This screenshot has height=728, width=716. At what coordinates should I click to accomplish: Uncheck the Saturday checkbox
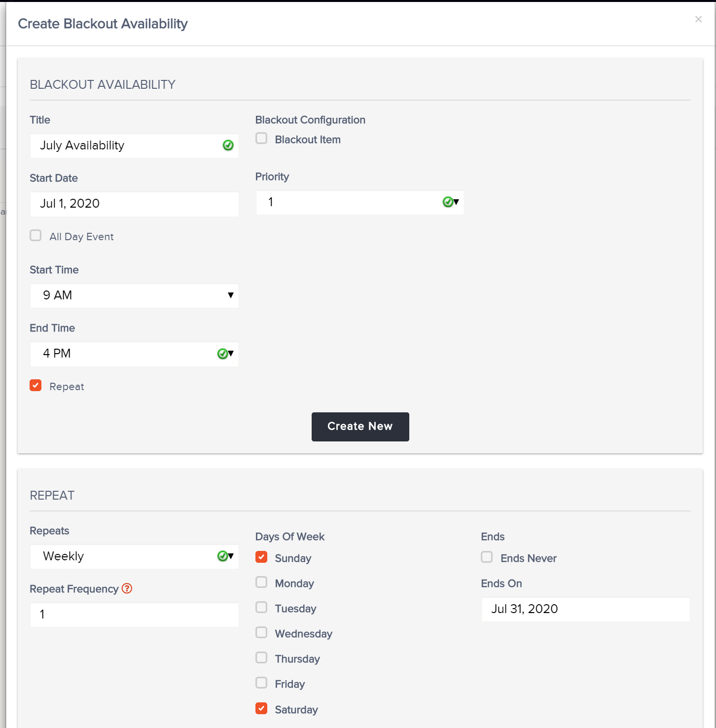coord(261,709)
